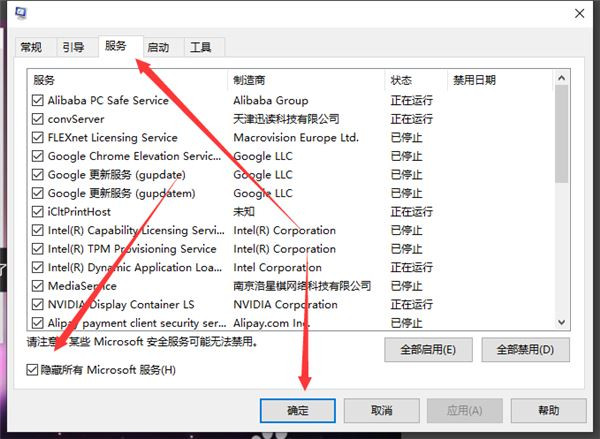The width and height of the screenshot is (600, 439).
Task: Uncheck NVIDIA Display Container LS
Action: point(38,305)
